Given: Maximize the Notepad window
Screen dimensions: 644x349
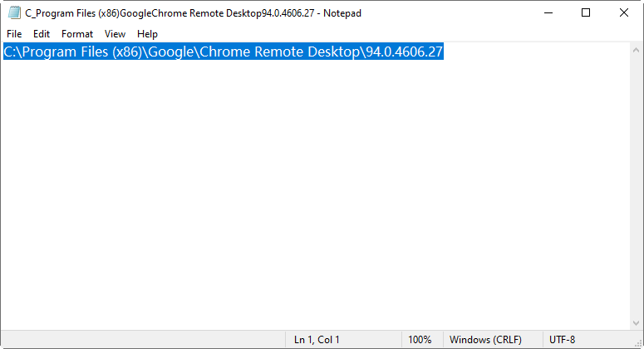Looking at the screenshot, I should [x=586, y=13].
